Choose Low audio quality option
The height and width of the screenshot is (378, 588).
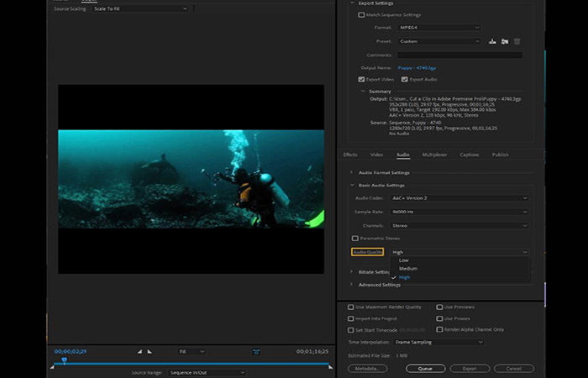459,260
